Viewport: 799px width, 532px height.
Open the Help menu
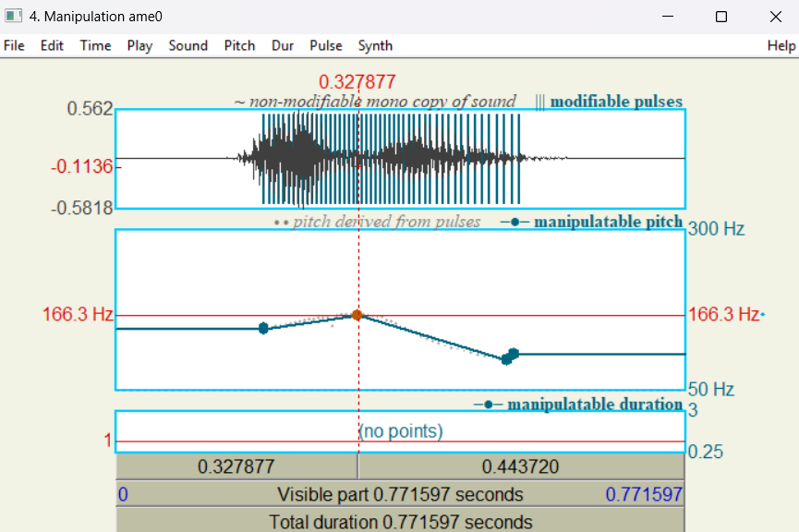click(x=781, y=46)
